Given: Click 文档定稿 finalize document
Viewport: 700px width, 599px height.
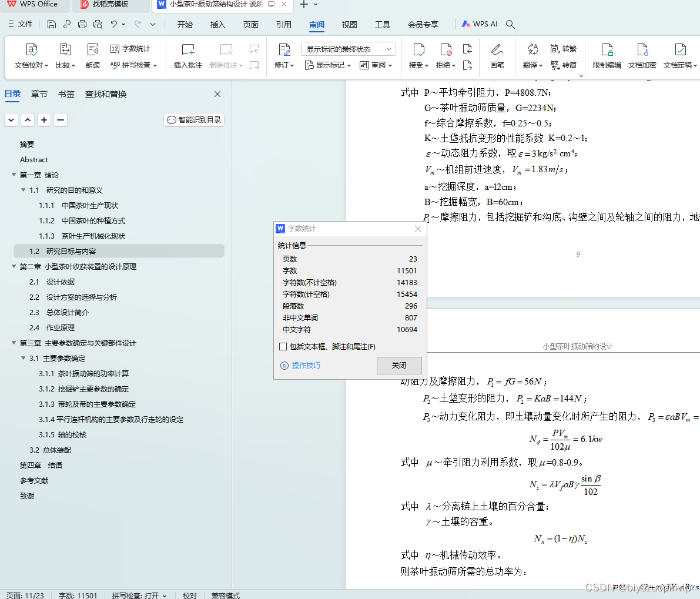Looking at the screenshot, I should [680, 56].
